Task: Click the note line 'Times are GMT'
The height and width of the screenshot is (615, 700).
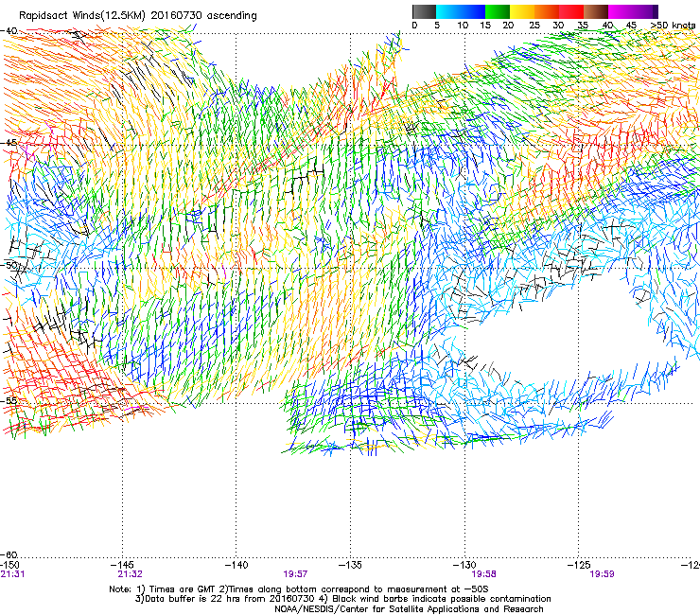Action: [x=184, y=589]
